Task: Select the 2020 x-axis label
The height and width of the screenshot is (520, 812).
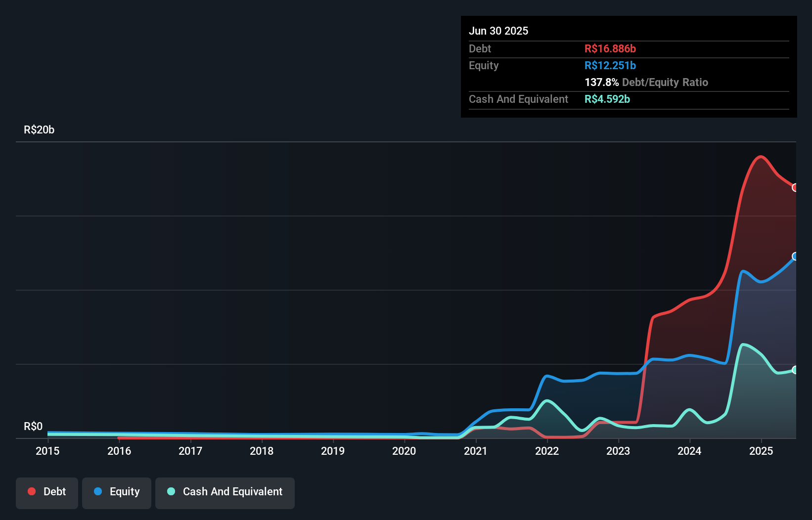Action: pyautogui.click(x=404, y=451)
